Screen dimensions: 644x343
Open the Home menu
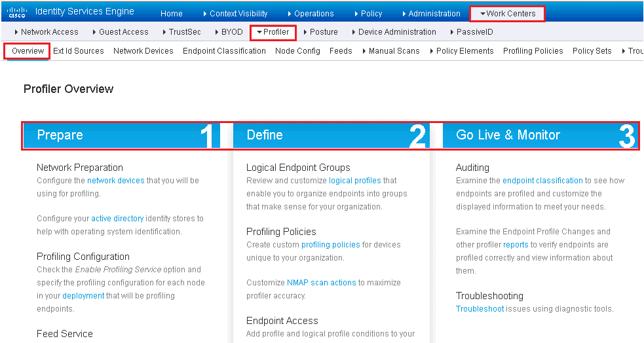pyautogui.click(x=171, y=14)
